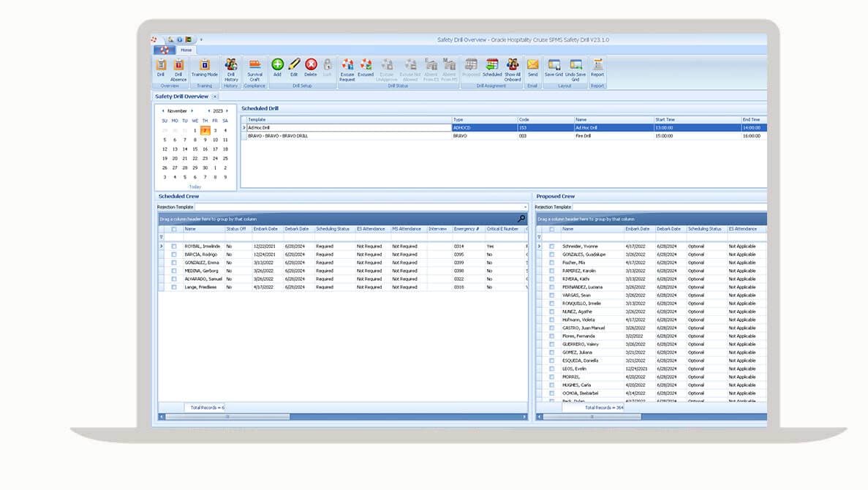Add a new drill with the green plus
The width and height of the screenshot is (868, 490).
point(277,67)
